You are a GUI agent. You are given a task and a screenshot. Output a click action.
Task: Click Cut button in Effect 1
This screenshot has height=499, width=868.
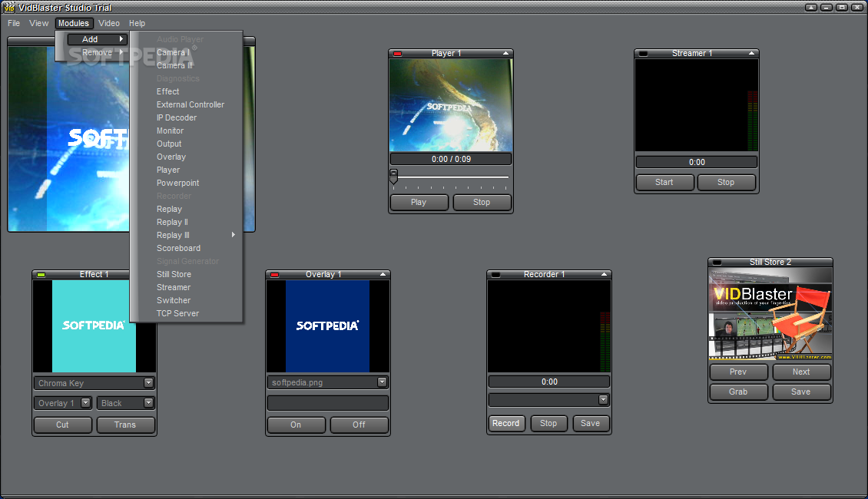pyautogui.click(x=62, y=425)
